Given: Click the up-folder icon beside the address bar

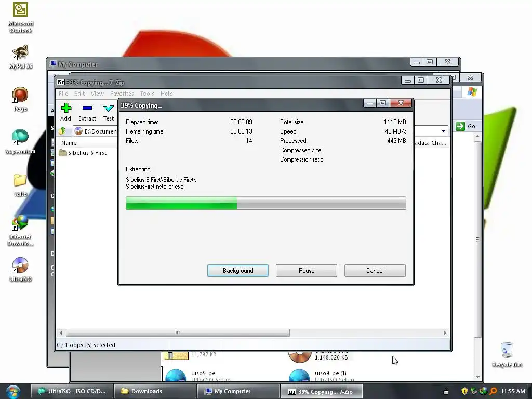Looking at the screenshot, I should click(x=62, y=131).
